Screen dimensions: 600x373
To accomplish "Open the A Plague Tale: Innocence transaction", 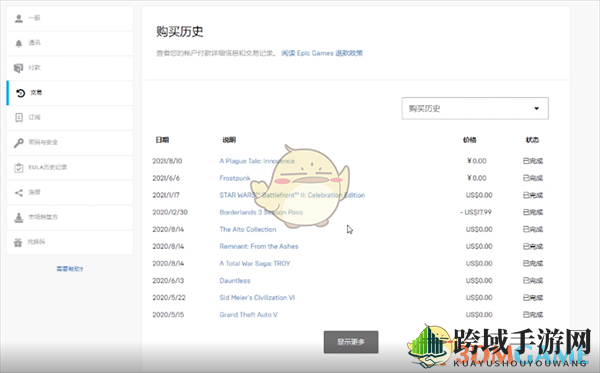I will pyautogui.click(x=257, y=161).
